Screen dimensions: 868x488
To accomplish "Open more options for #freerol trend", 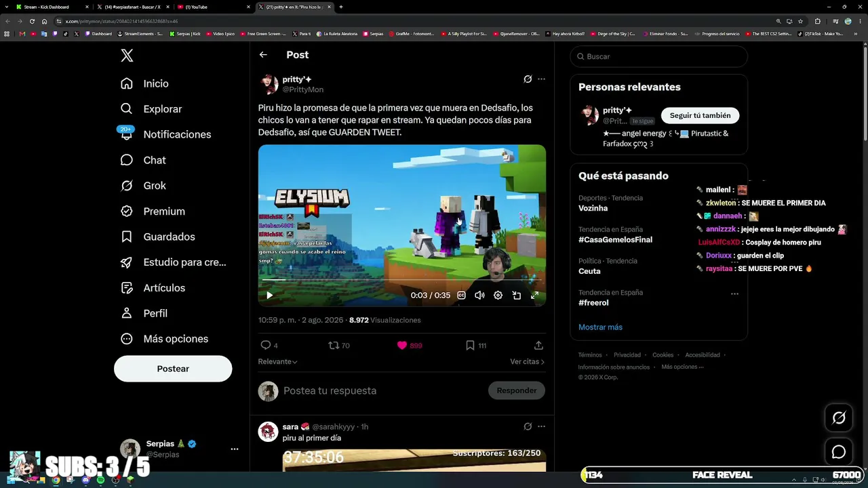I will (734, 294).
